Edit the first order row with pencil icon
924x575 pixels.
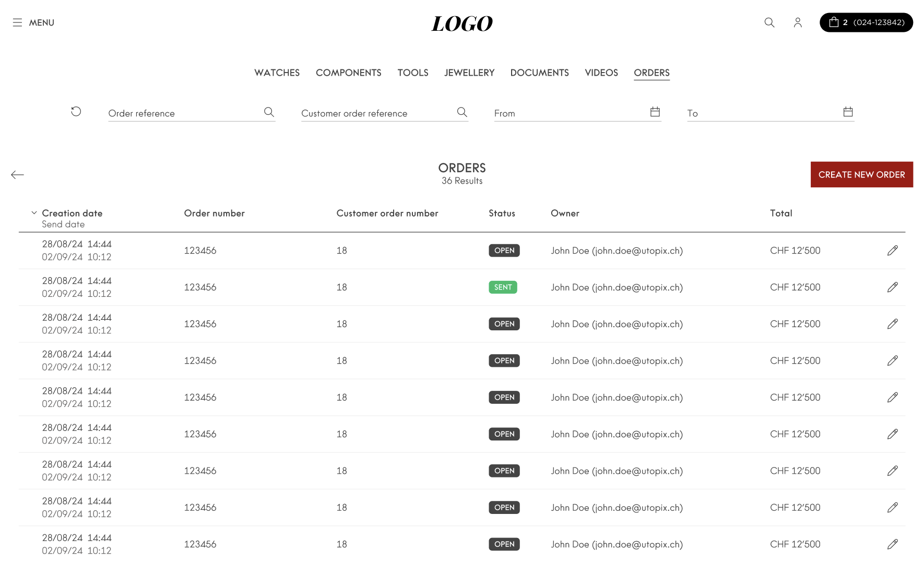coord(893,250)
